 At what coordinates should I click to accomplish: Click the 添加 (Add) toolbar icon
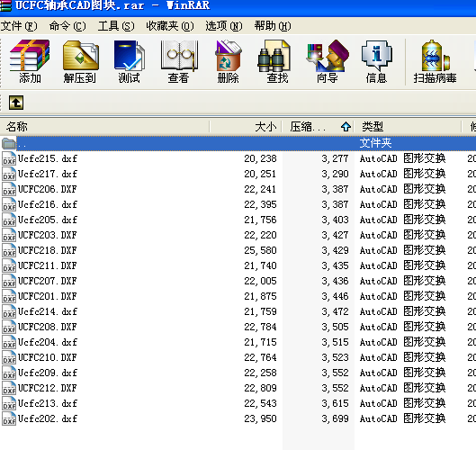30,61
